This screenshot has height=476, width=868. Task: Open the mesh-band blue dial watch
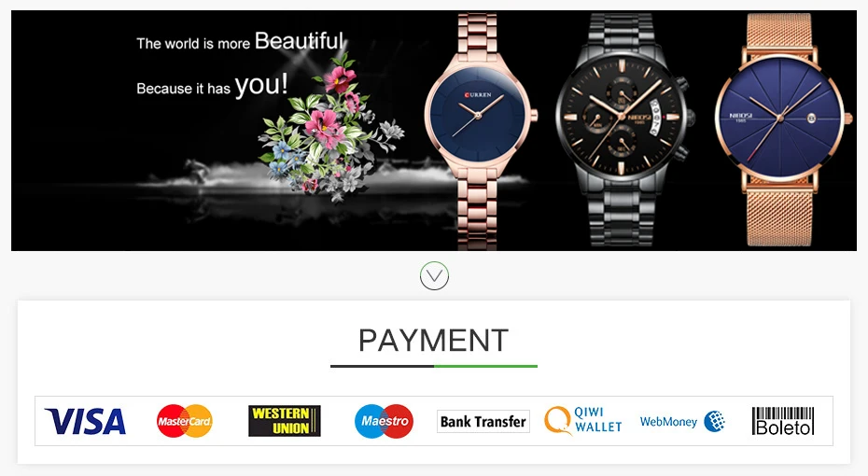coord(781,131)
